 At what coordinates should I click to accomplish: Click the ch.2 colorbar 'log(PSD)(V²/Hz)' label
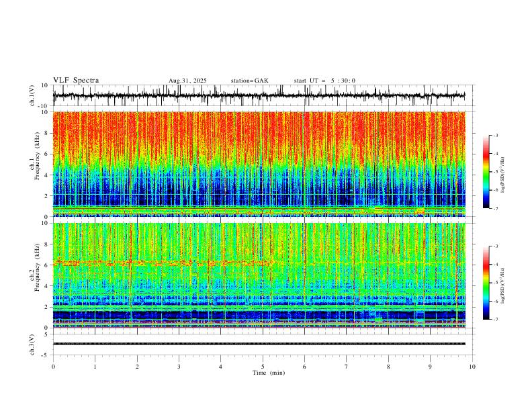503,286
